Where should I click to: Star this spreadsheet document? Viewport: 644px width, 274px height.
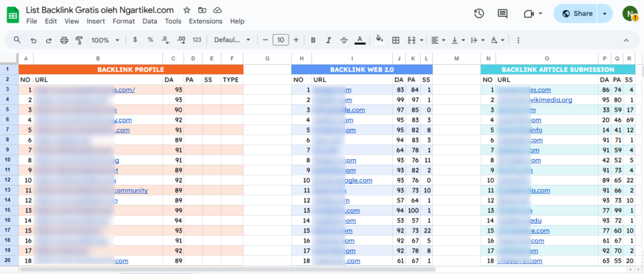(x=186, y=10)
